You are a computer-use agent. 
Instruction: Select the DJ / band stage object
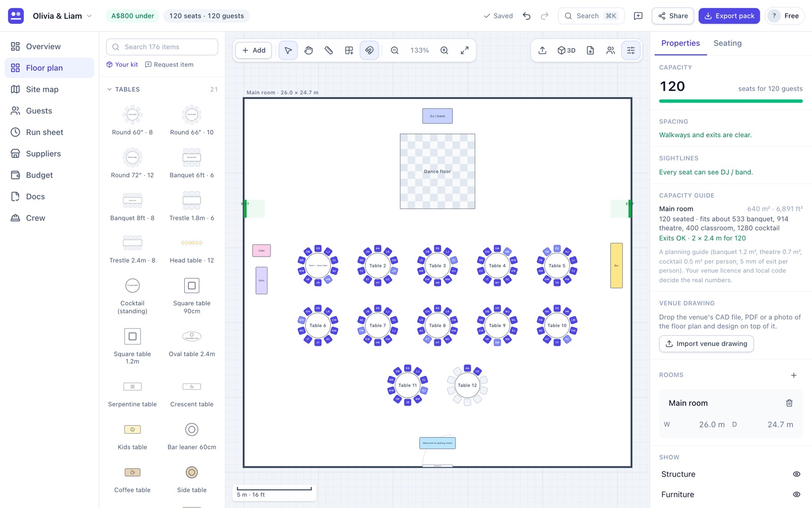[x=437, y=116]
